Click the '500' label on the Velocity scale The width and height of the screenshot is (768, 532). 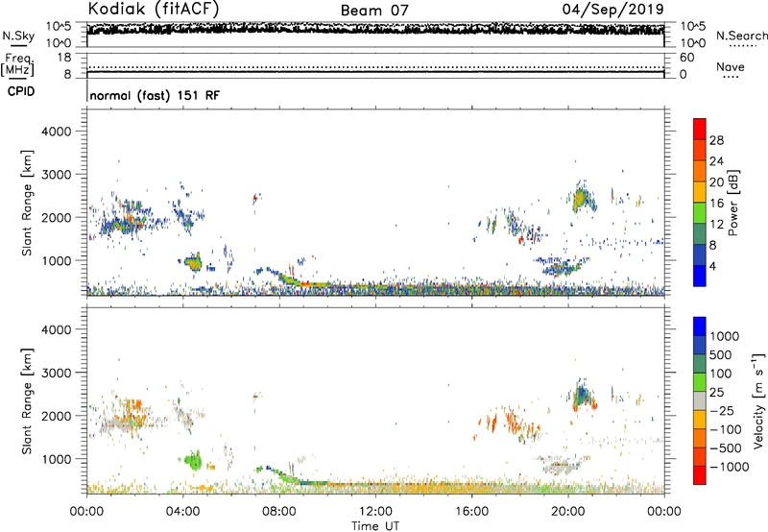(723, 354)
